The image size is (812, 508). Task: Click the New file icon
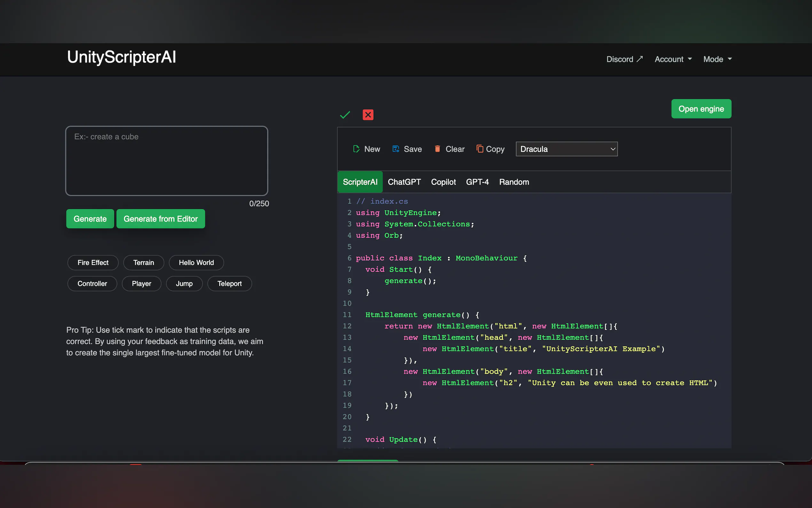tap(356, 149)
